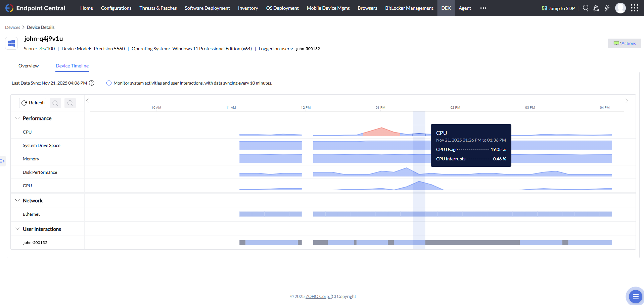Screen dimensions: 644x305
Task: Collapse the User Interactions section
Action: tap(17, 229)
